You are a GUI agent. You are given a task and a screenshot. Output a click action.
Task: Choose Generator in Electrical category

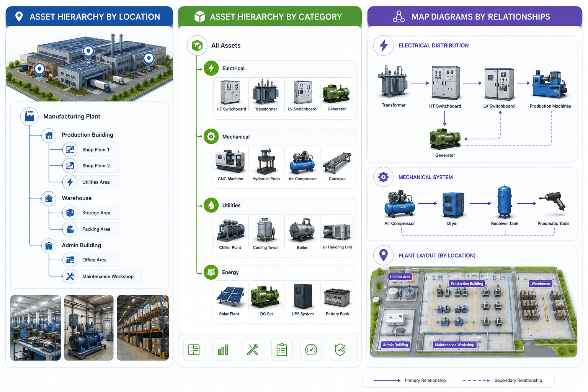(336, 96)
